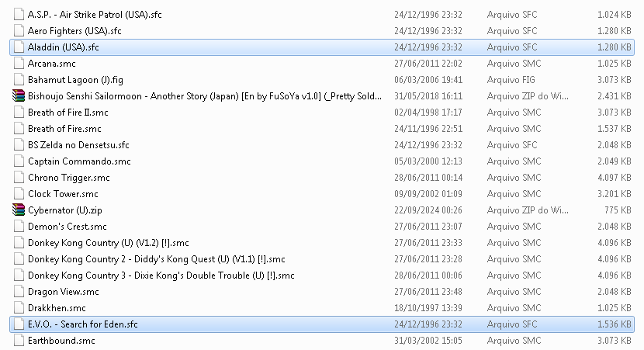Click the WinRAR archive icon of Cybernator (U).zip
This screenshot has width=644, height=350.
[x=19, y=210]
